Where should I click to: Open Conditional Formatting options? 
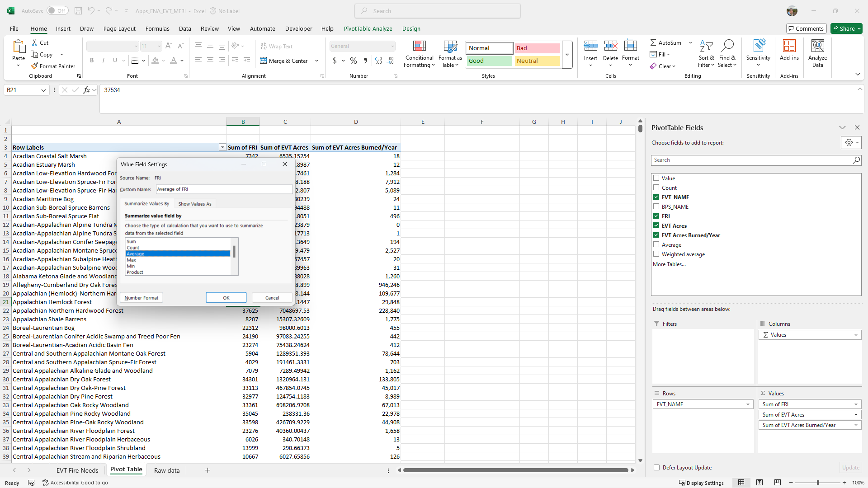419,54
